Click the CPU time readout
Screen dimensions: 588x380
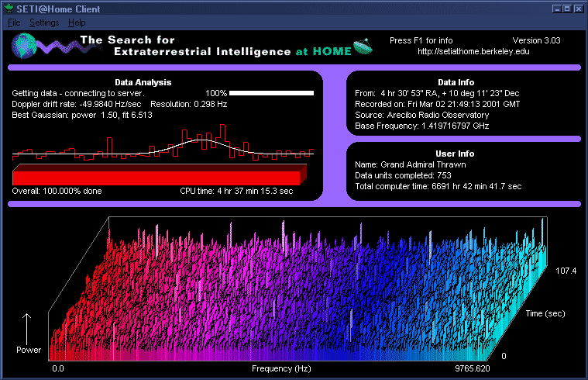coord(236,191)
